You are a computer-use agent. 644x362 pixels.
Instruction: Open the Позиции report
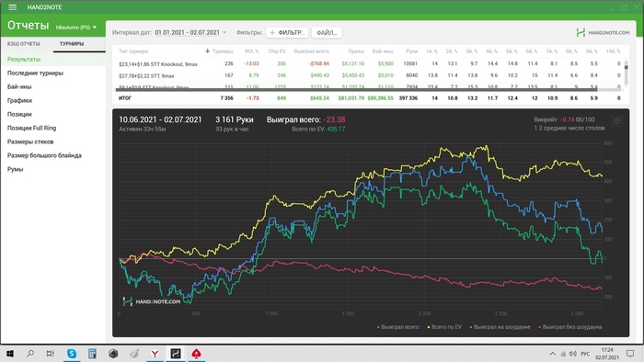coord(19,114)
